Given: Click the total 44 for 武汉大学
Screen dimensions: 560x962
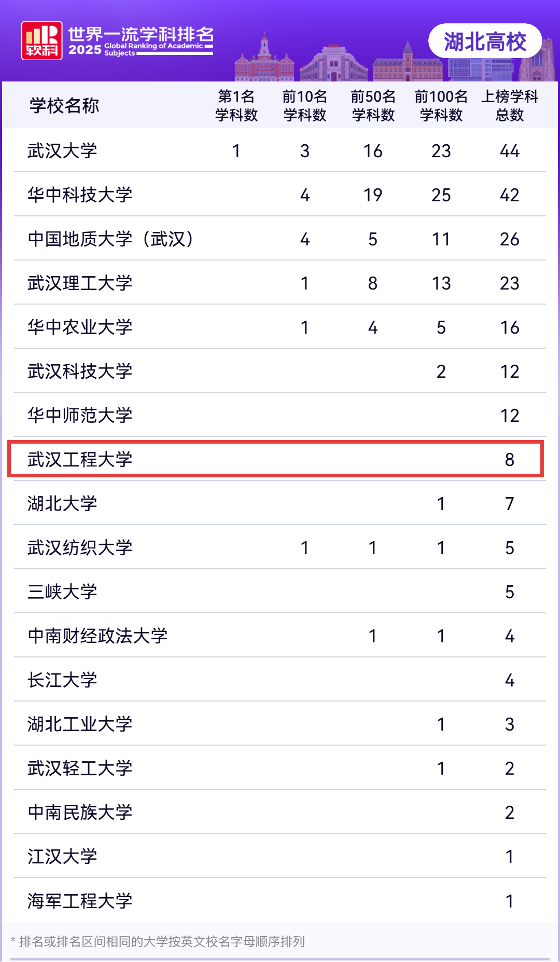Looking at the screenshot, I should 509,151.
